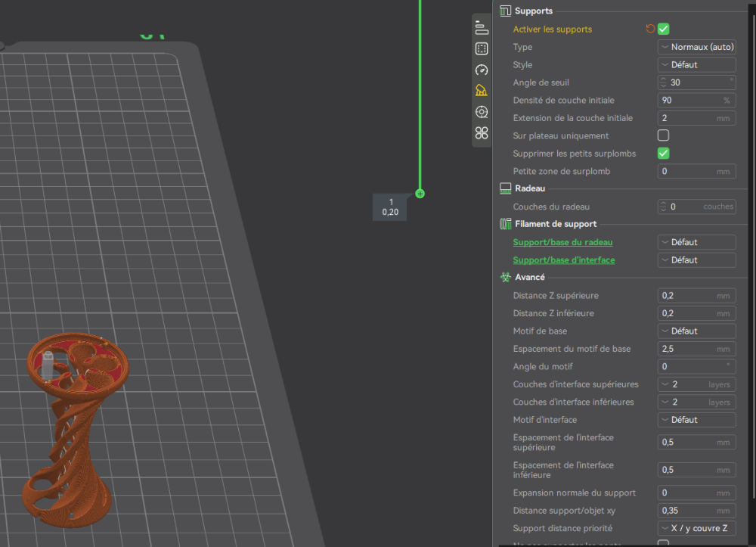The width and height of the screenshot is (756, 547).
Task: Open the 'Motif d'interface' dropdown
Action: coord(697,420)
